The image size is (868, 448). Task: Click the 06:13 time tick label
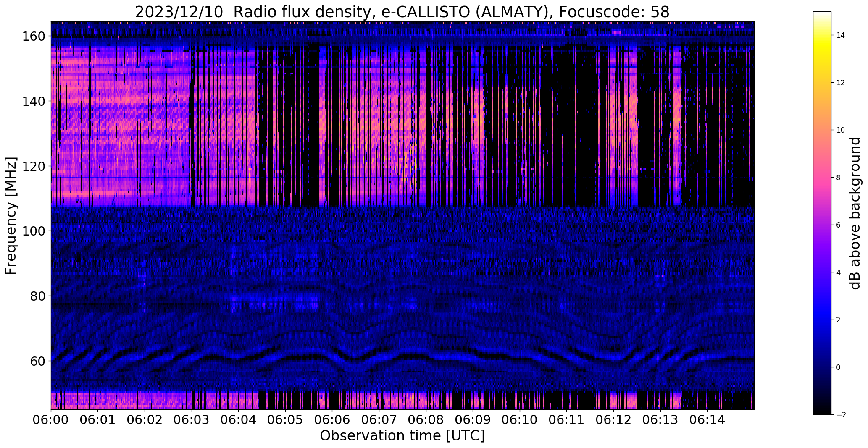point(660,419)
